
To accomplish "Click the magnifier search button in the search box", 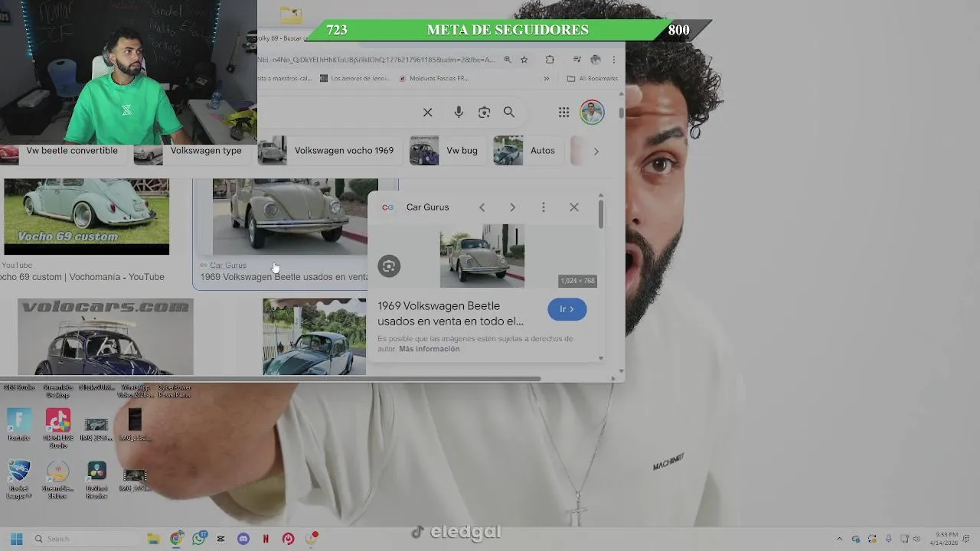I will pyautogui.click(x=509, y=112).
